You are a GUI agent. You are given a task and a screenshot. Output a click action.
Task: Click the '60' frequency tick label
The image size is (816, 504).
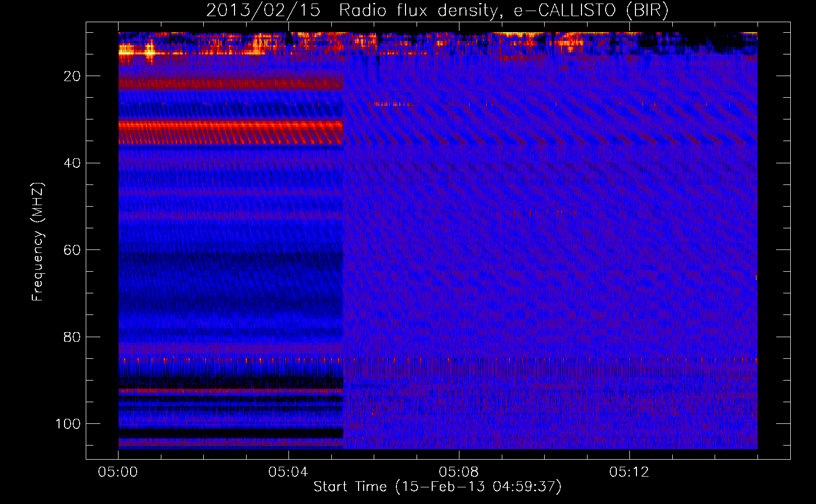pos(73,250)
